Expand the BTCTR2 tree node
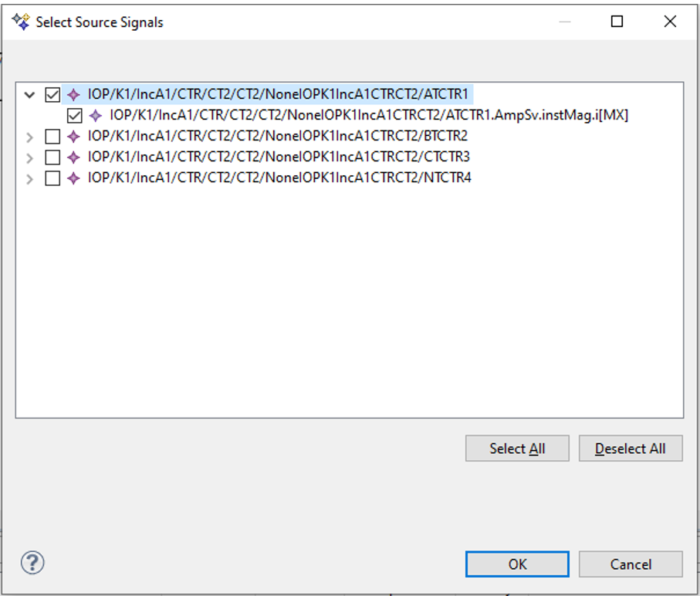The width and height of the screenshot is (700, 596). click(x=30, y=137)
